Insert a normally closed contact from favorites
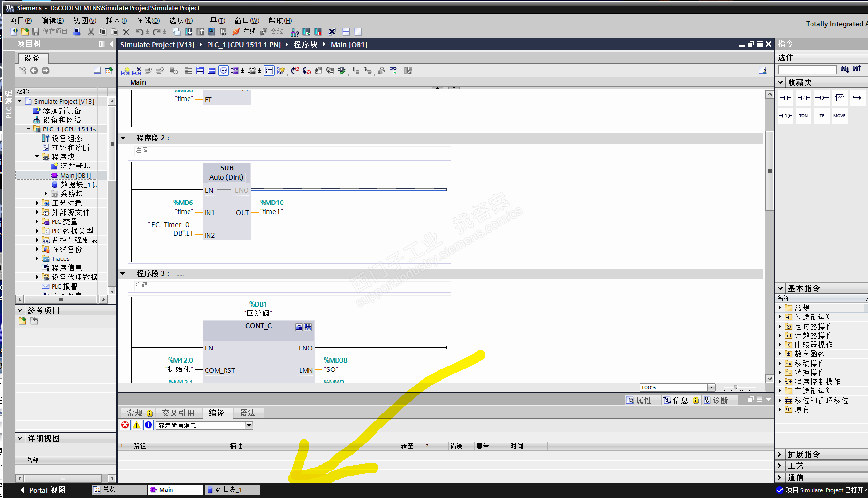Image resolution: width=868 pixels, height=498 pixels. (804, 98)
